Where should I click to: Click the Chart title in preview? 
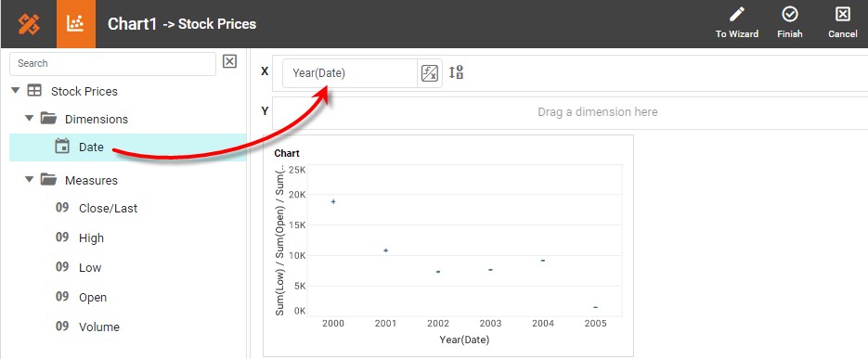(x=287, y=153)
